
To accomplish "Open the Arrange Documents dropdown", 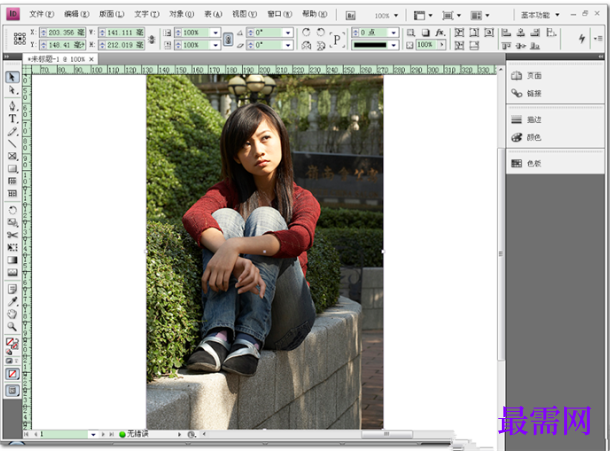I will coord(480,16).
